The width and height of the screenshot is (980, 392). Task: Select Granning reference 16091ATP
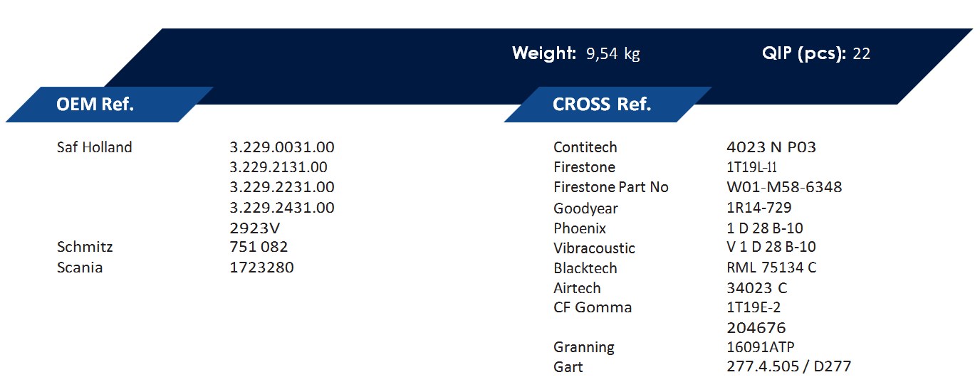point(761,347)
